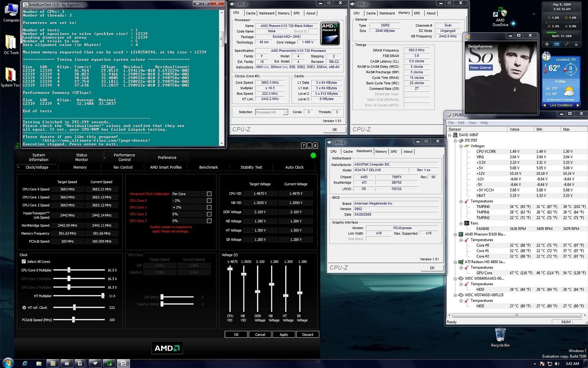Image resolution: width=588 pixels, height=368 pixels.
Task: Click the Windows Start orb
Action: pyautogui.click(x=7, y=363)
